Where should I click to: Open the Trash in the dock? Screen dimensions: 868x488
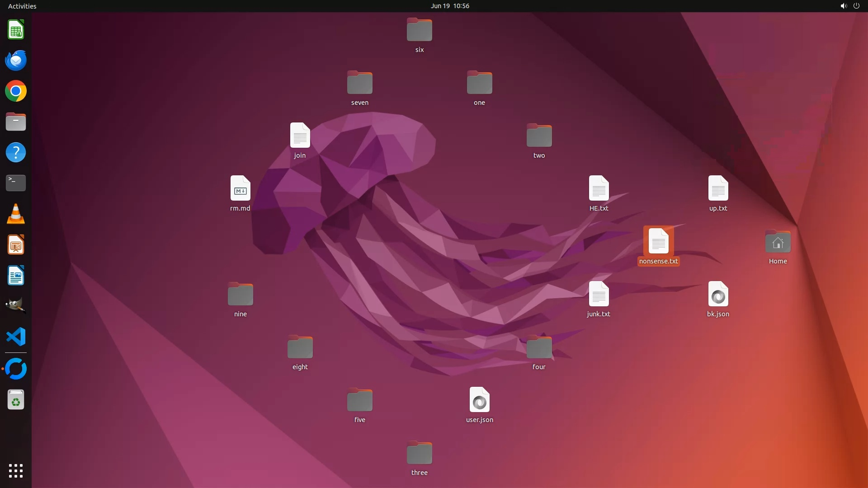[x=16, y=400]
